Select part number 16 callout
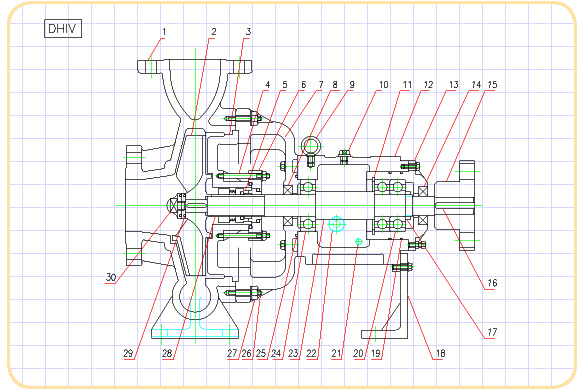This screenshot has height=390, width=584. [492, 283]
